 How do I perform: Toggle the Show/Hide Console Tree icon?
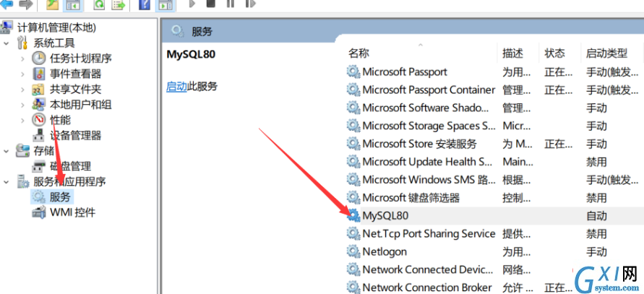(73, 4)
